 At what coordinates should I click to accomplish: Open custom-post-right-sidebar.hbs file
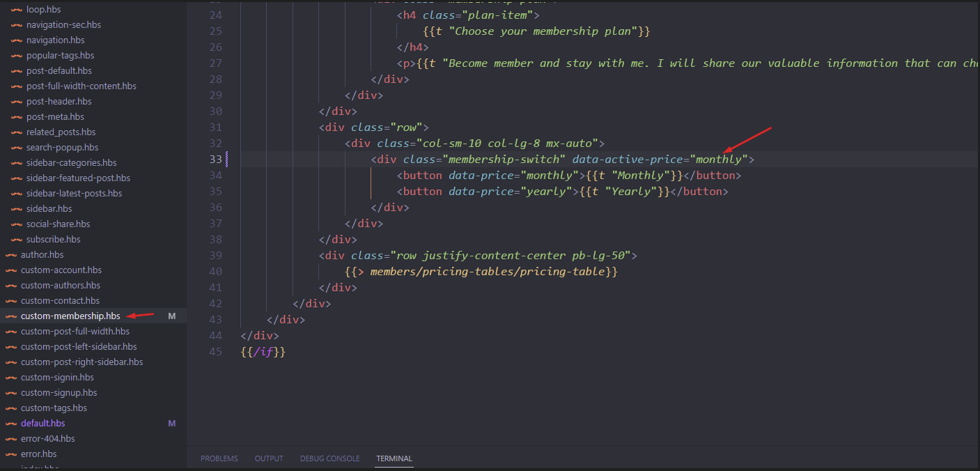click(82, 362)
